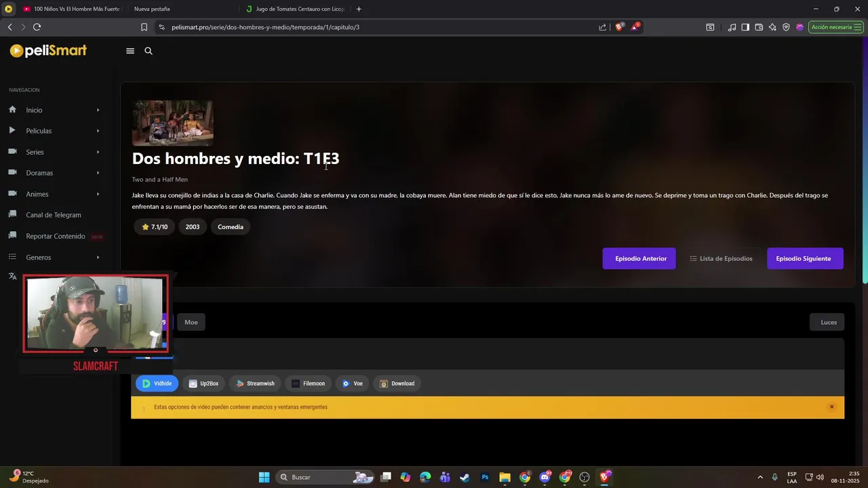
Task: Open the Leo AI sparkle icon
Action: coord(772,27)
